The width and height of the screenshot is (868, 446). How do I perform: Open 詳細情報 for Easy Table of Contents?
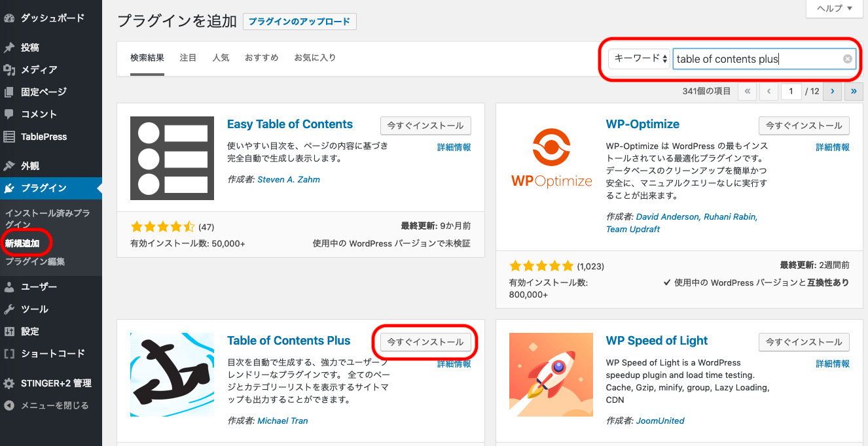454,148
